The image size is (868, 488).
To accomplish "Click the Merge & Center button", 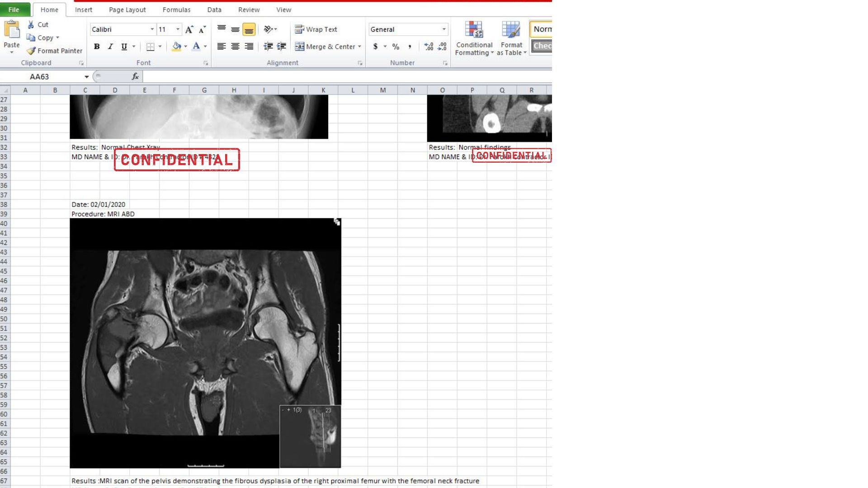I will 325,47.
